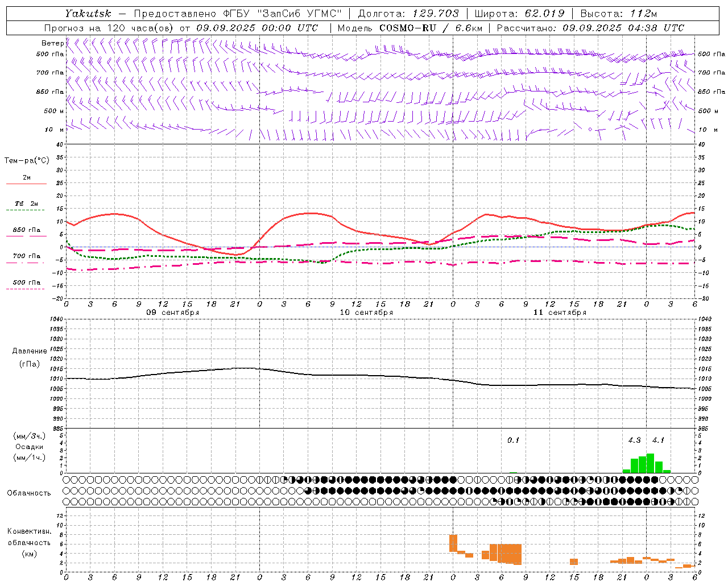Click the tallest green precipitation bar
Viewport: 728px width, 582px height.
click(650, 463)
